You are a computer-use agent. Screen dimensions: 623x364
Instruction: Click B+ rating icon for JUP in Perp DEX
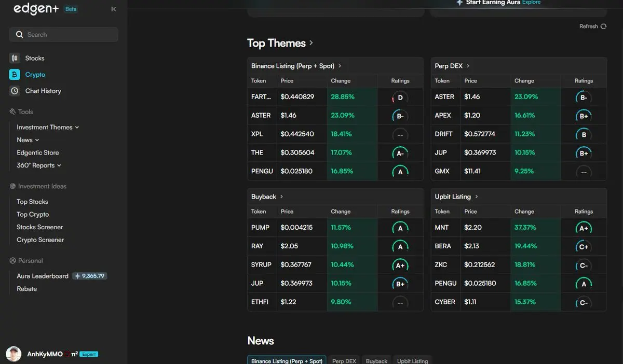tap(584, 153)
